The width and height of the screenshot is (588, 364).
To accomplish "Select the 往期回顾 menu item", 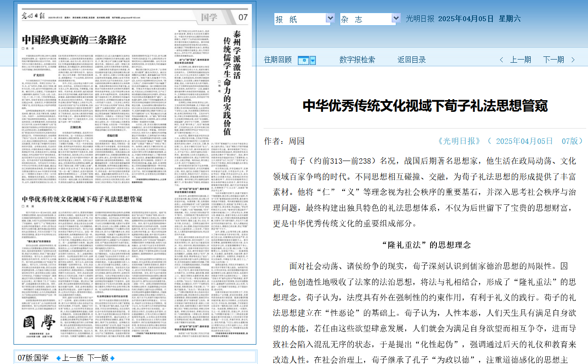I will 277,60.
